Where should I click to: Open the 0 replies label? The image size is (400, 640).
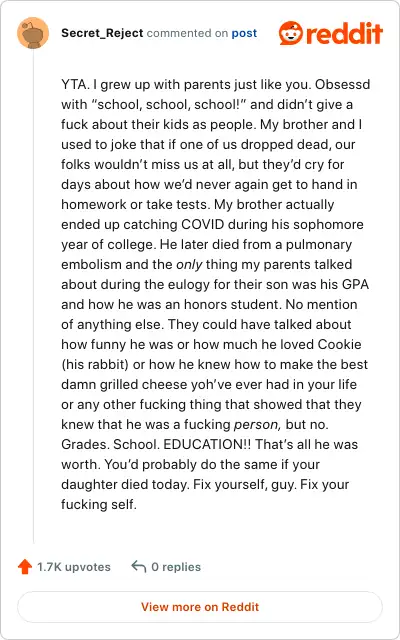click(x=176, y=567)
